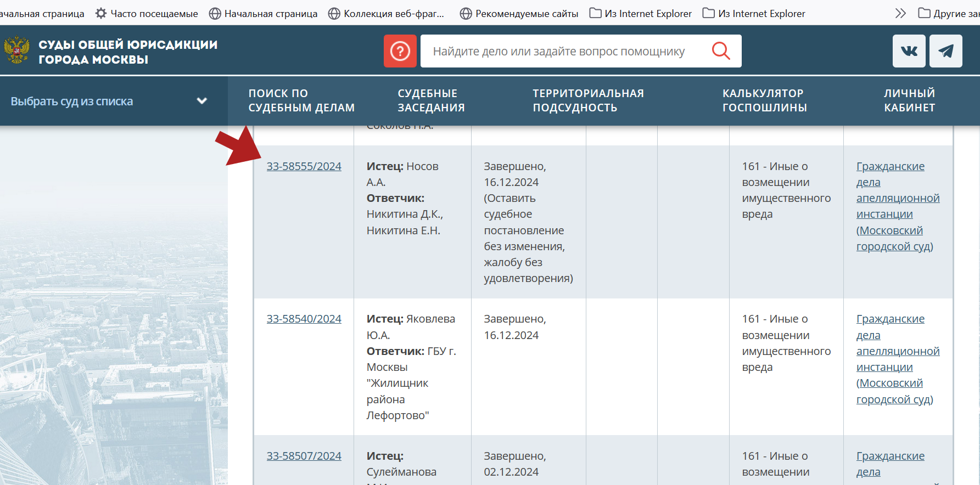
Task: Open Гражданские дела link in Яковлева row
Action: pos(898,359)
